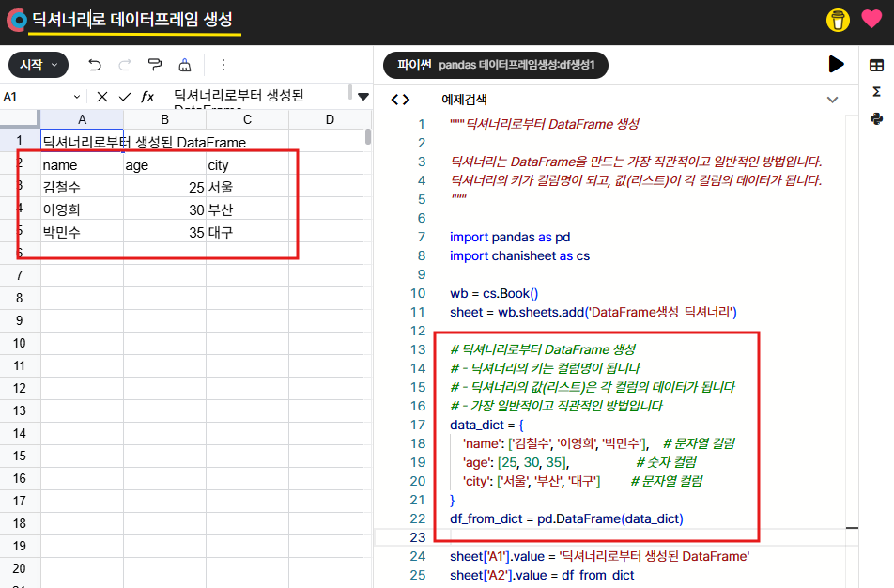Run code with the play button
This screenshot has width=894, height=588.
(836, 64)
